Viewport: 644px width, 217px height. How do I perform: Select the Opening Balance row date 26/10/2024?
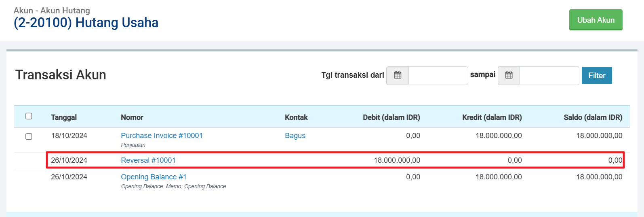(69, 177)
